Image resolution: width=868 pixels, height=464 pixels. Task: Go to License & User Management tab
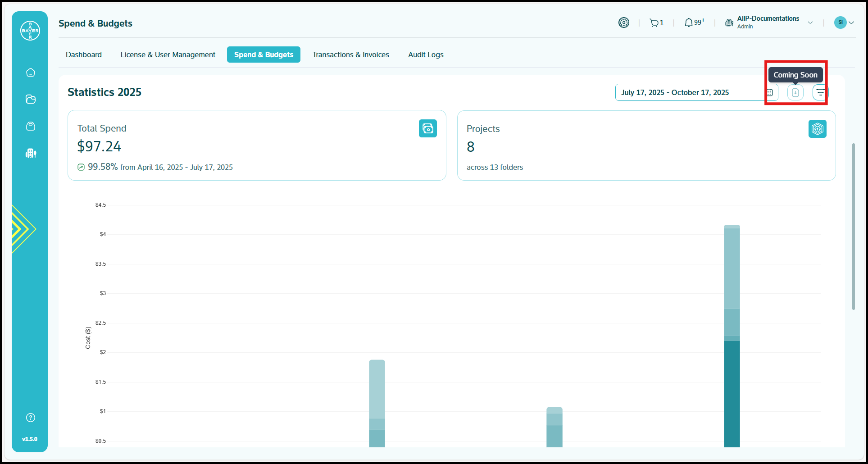pos(168,55)
